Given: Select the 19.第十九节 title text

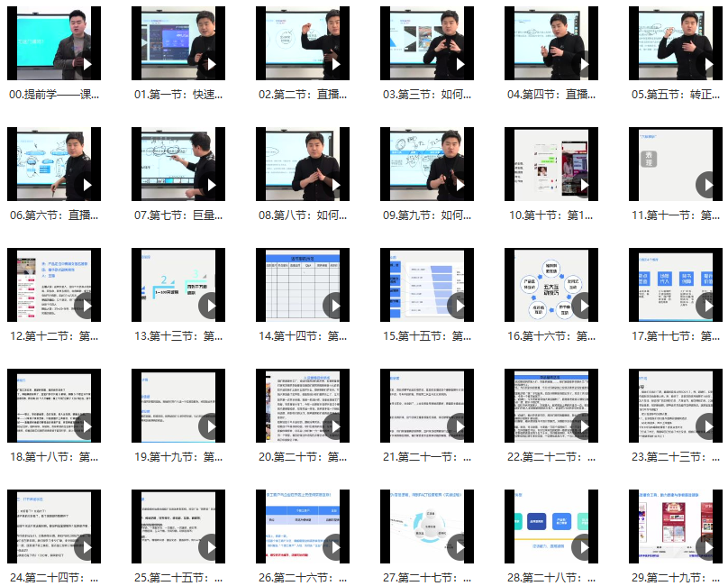Looking at the screenshot, I should tap(178, 456).
